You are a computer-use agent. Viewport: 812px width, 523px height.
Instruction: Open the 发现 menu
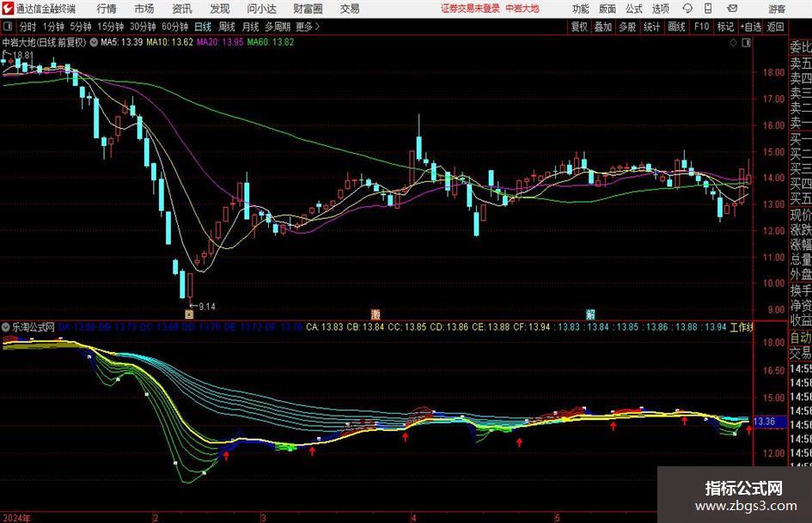click(x=220, y=9)
